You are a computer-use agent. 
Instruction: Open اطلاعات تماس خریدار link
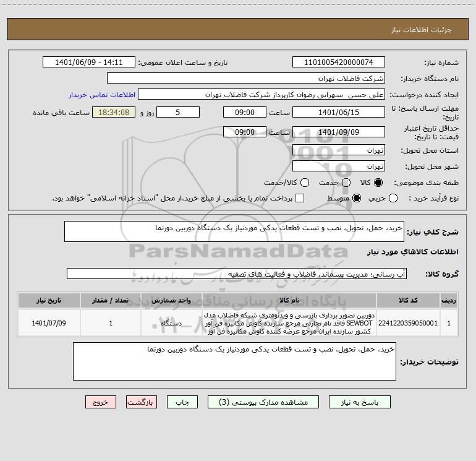coord(102,95)
